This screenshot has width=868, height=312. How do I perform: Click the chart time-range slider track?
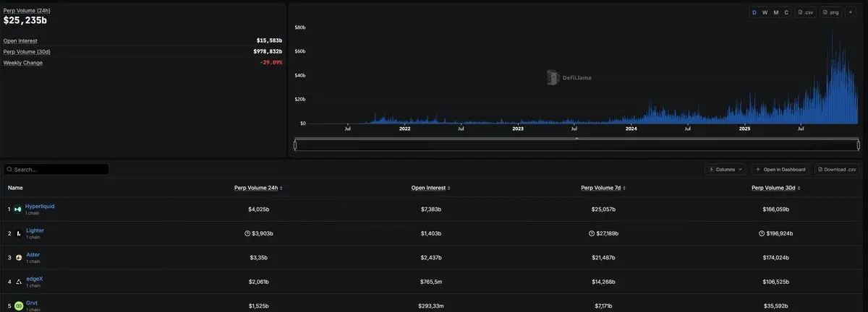point(576,145)
